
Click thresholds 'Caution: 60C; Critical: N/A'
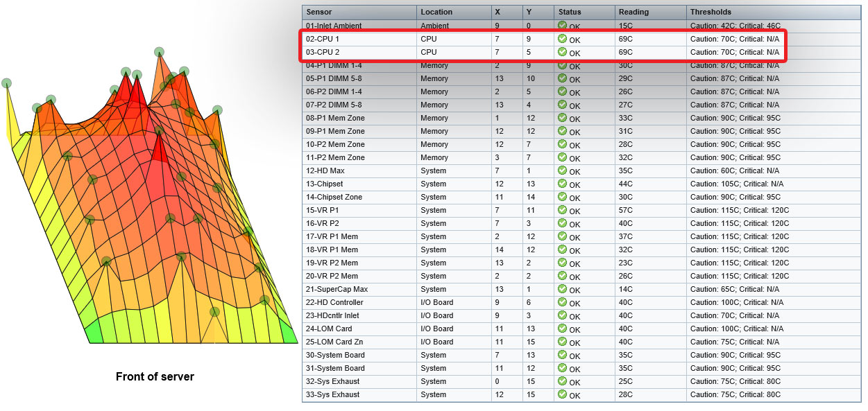coord(735,170)
